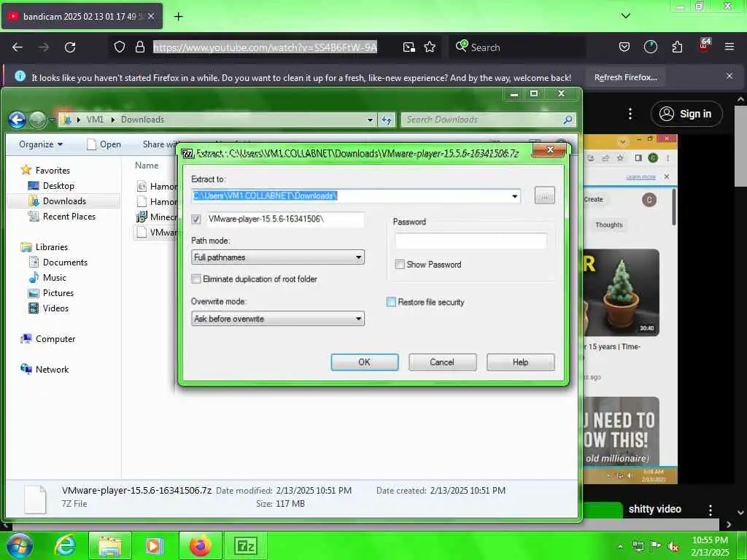Browse for folder with ellipsis button

[544, 195]
